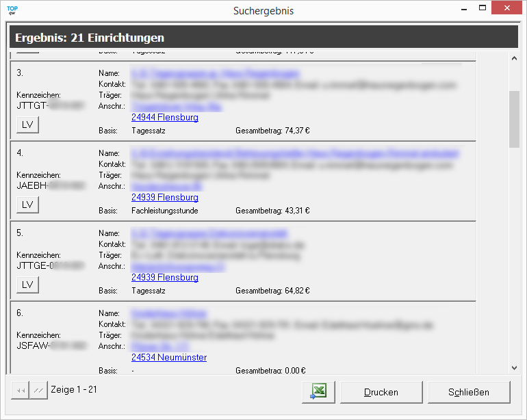Open LV for entry 3 JTTGT
Viewport: 527px width, 420px height.
pyautogui.click(x=27, y=124)
